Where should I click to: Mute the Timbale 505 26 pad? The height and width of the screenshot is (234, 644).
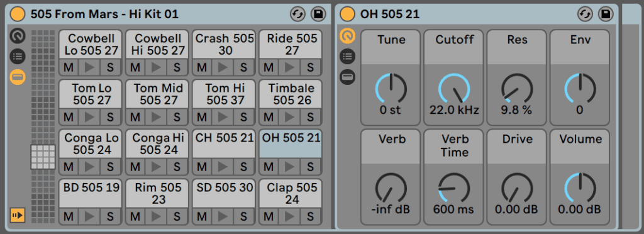[269, 117]
